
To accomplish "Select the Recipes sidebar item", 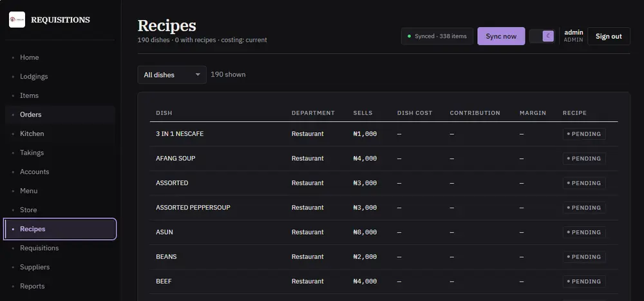I will click(60, 229).
